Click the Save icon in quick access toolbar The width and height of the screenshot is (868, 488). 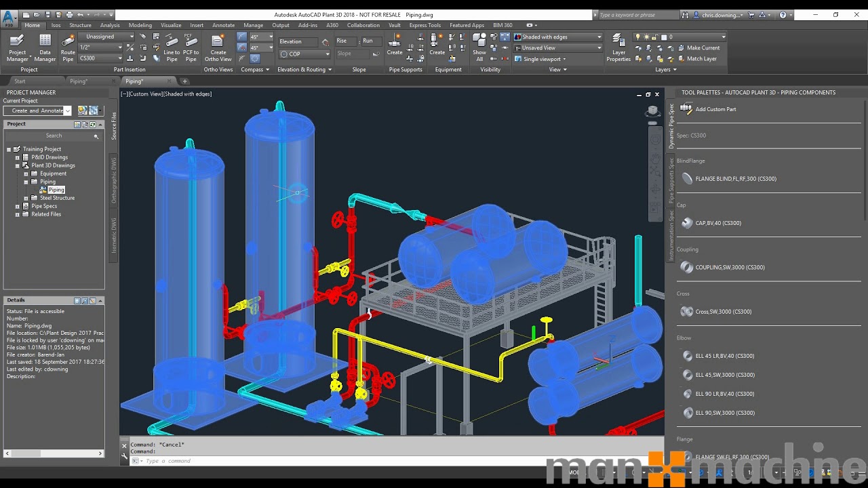click(47, 14)
